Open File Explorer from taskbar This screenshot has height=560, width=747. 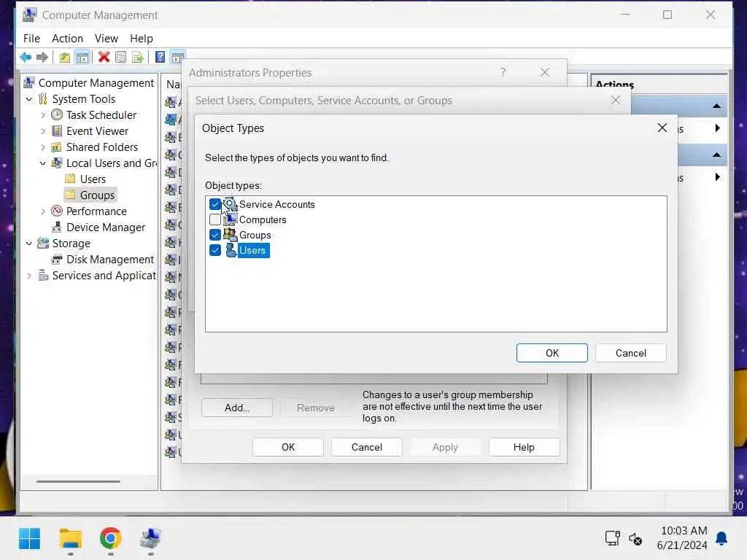point(71,539)
